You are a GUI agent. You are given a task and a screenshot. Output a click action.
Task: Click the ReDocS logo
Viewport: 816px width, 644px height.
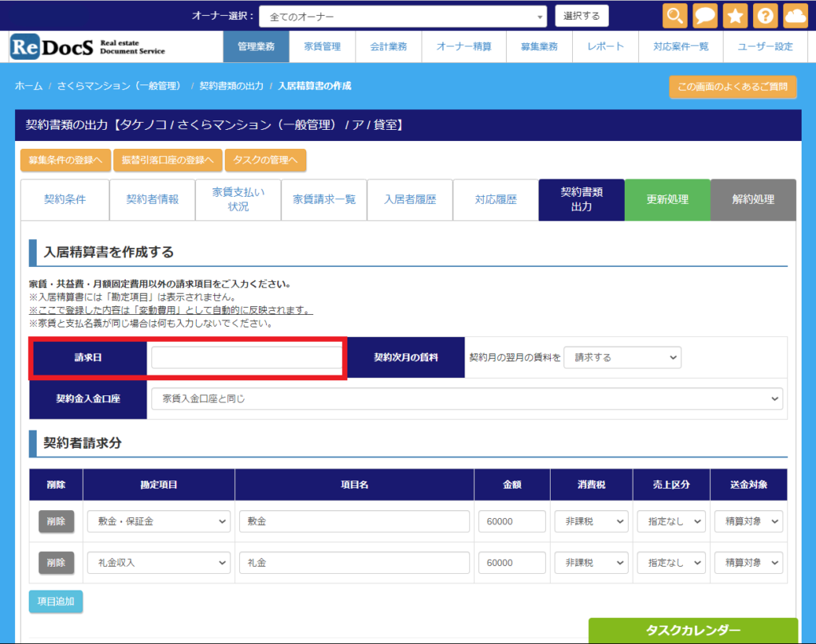(88, 46)
